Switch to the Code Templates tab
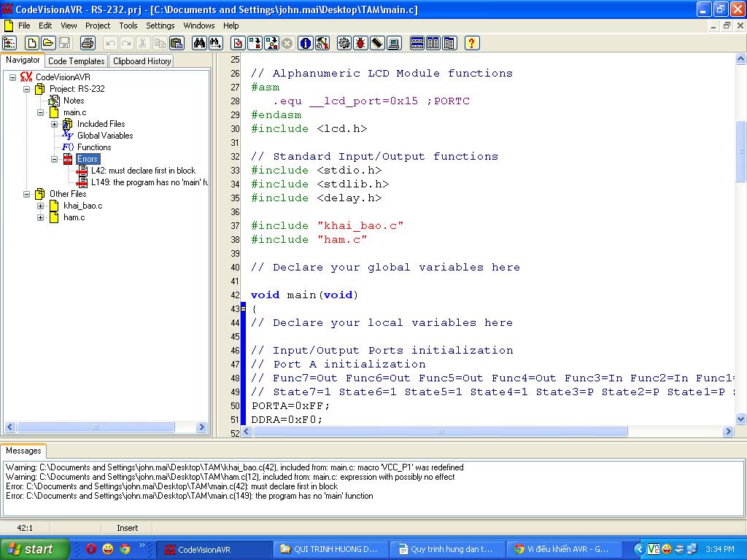Image resolution: width=747 pixels, height=560 pixels. tap(77, 61)
